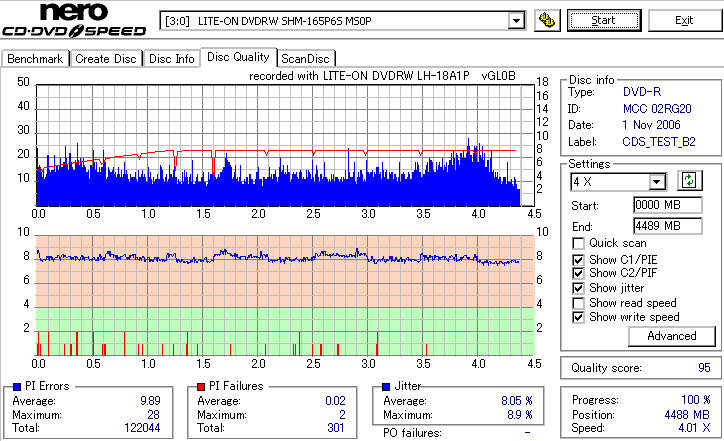Select the Disc Quality tab
This screenshot has width=724, height=441.
point(238,57)
